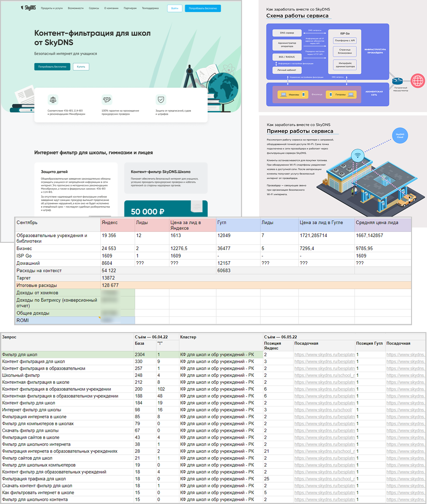
Task: Click the Купить button
Action: pos(81,67)
